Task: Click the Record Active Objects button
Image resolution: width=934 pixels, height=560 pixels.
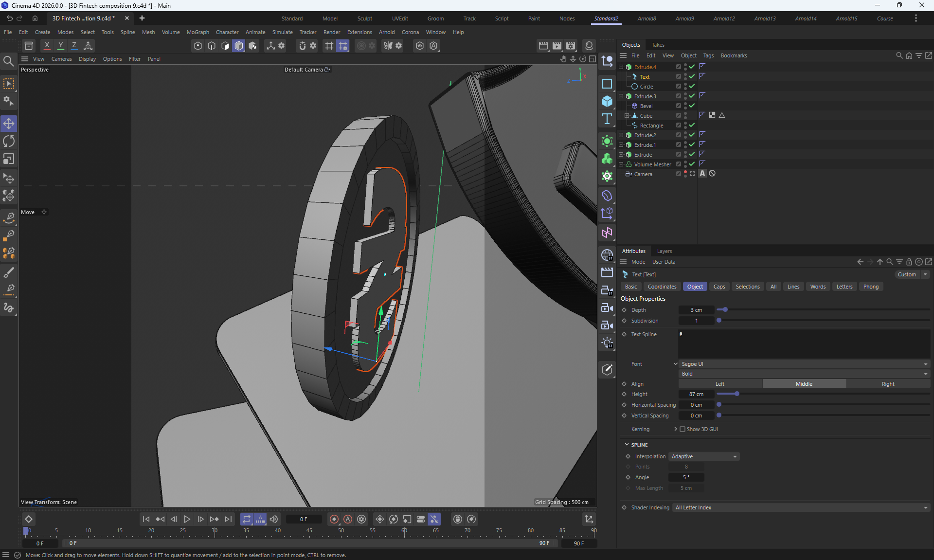Action: pyautogui.click(x=334, y=519)
